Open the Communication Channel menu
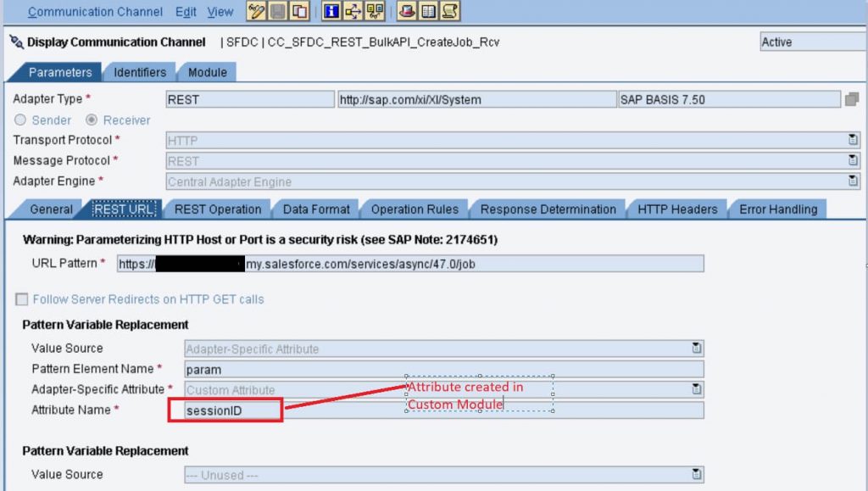Image resolution: width=868 pixels, height=491 pixels. pyautogui.click(x=95, y=12)
